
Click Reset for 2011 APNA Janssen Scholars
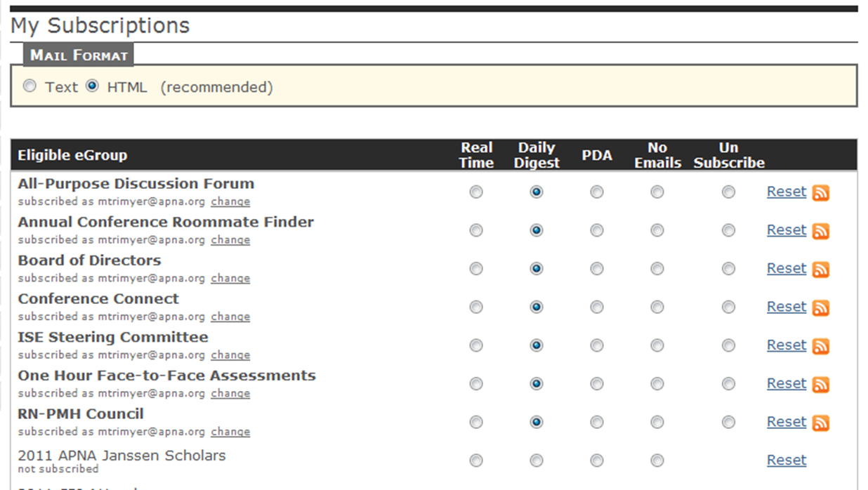coord(786,460)
